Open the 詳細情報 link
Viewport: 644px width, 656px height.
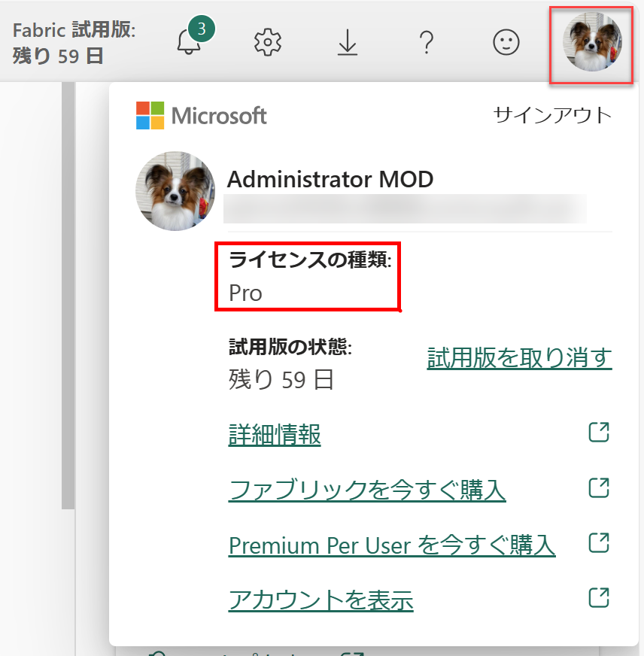pos(275,435)
